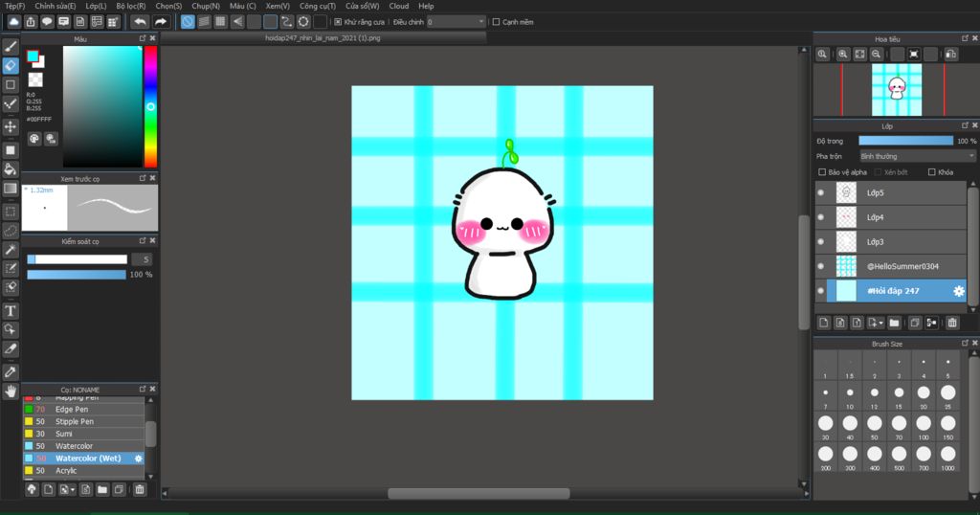The image size is (980, 515).
Task: Enable the Cạnh mềm checkbox
Action: [497, 22]
